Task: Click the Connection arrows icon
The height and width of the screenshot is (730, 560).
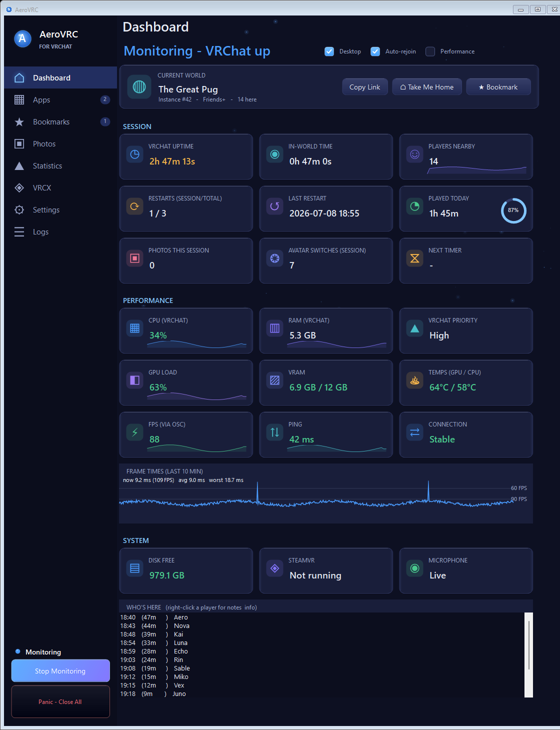Action: pos(415,432)
